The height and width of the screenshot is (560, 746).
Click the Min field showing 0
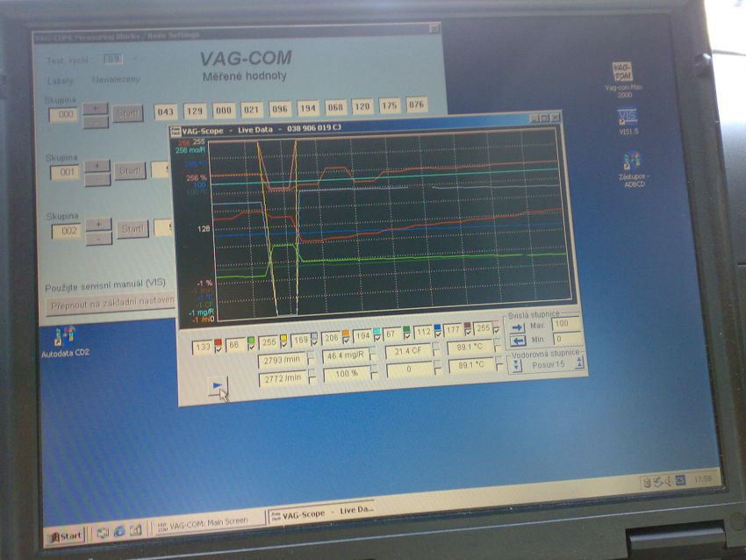tap(566, 339)
